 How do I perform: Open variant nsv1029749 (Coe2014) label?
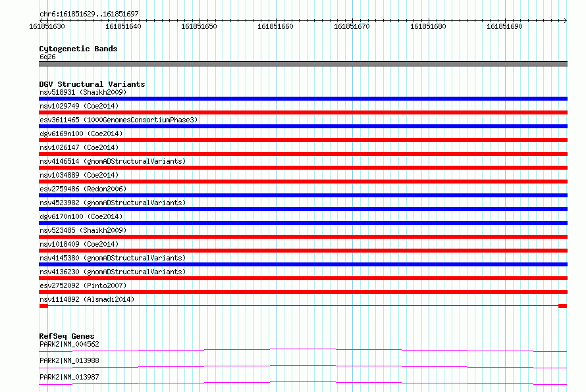point(79,106)
